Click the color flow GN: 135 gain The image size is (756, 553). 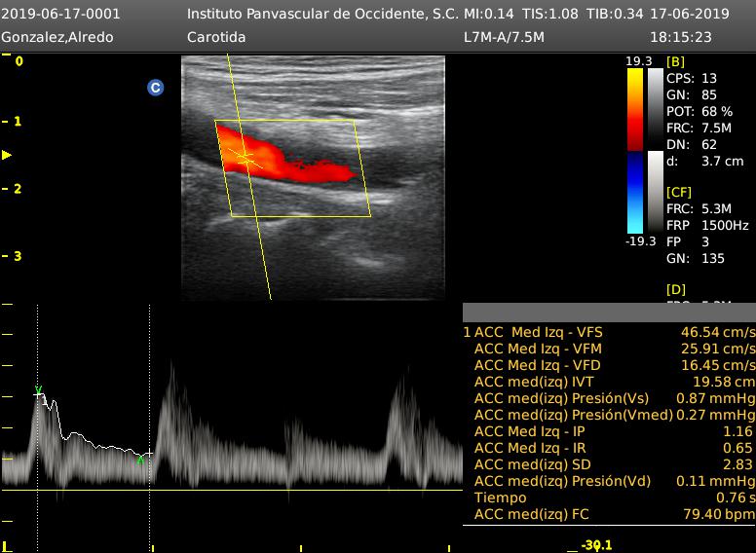(x=696, y=258)
